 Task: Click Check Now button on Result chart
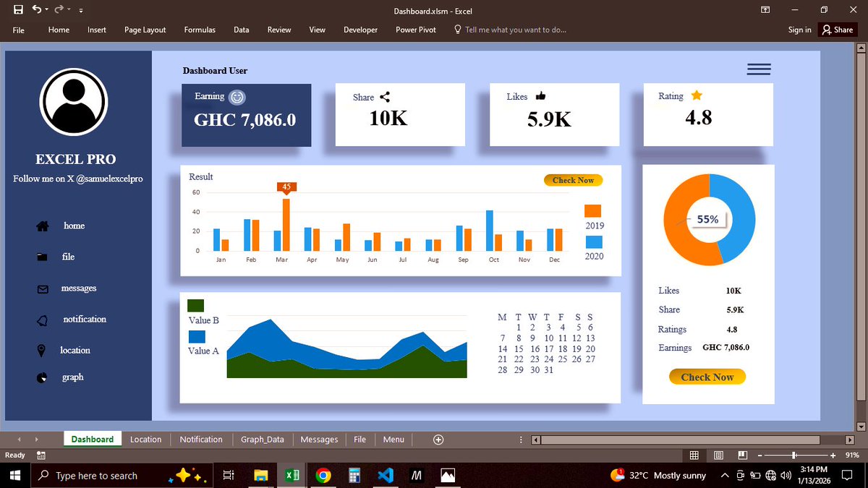[x=573, y=180]
